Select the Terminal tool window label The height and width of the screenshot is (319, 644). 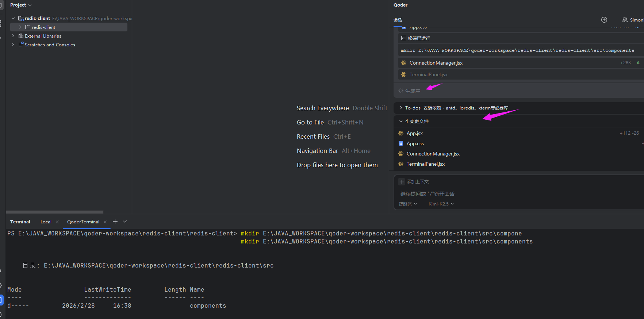click(x=20, y=222)
